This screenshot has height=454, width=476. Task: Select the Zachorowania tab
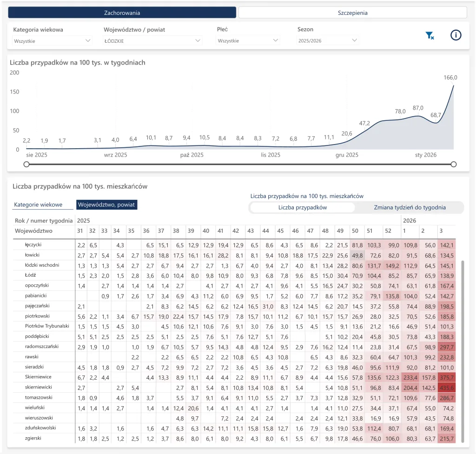coord(122,13)
